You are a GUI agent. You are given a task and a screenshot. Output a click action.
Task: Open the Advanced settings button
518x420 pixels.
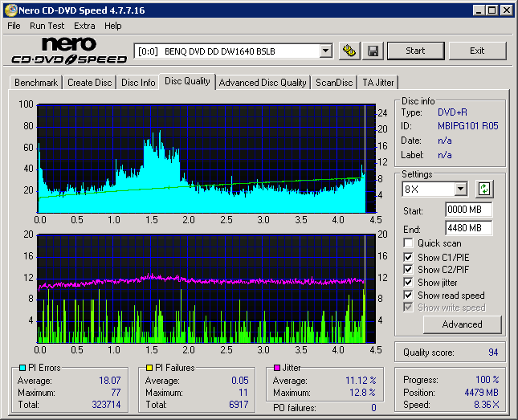[x=462, y=324]
